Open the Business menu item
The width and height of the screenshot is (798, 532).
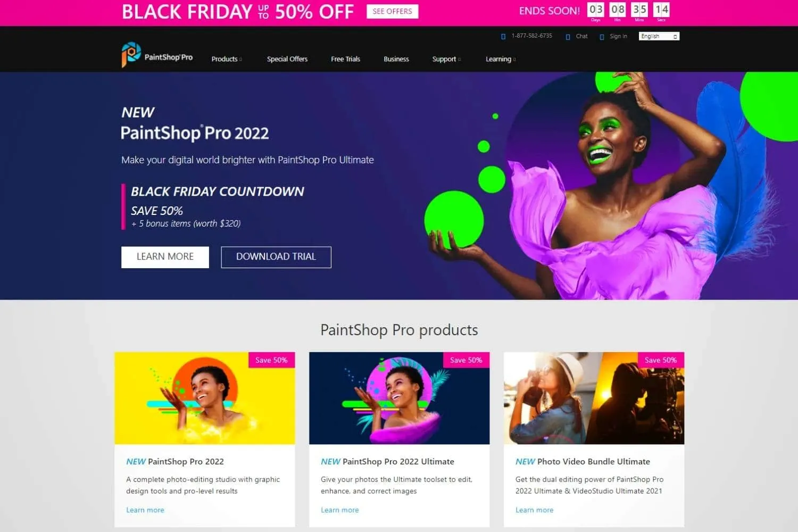tap(396, 59)
